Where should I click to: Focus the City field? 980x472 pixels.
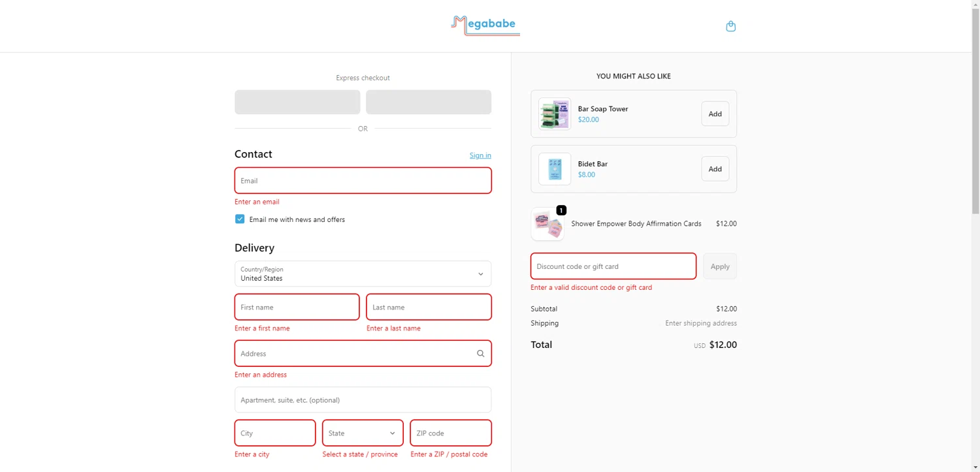tap(275, 433)
